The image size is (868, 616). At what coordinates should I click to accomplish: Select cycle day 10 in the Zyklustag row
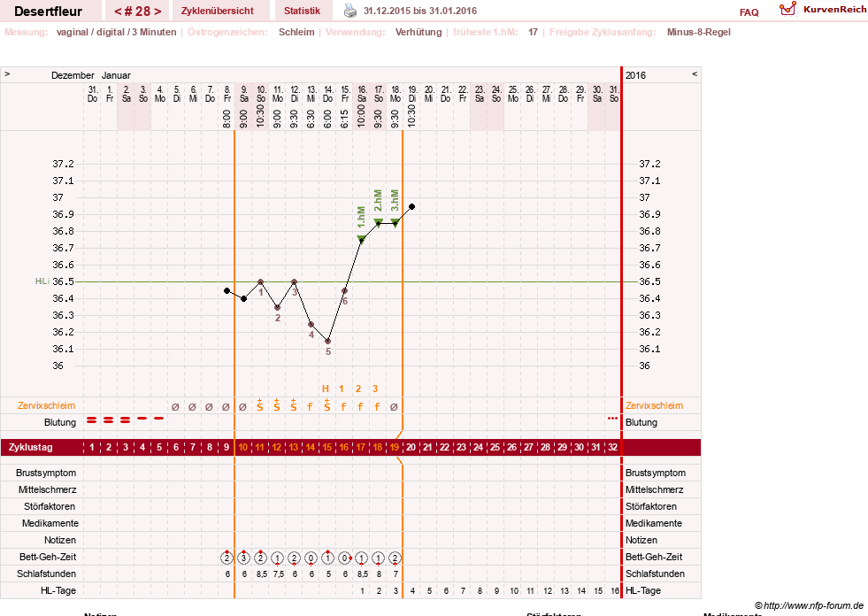243,447
